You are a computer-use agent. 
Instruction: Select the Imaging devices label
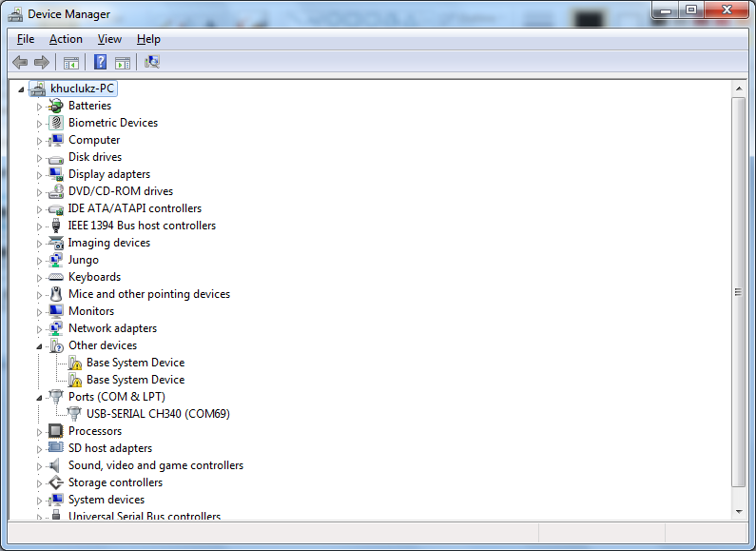[109, 243]
